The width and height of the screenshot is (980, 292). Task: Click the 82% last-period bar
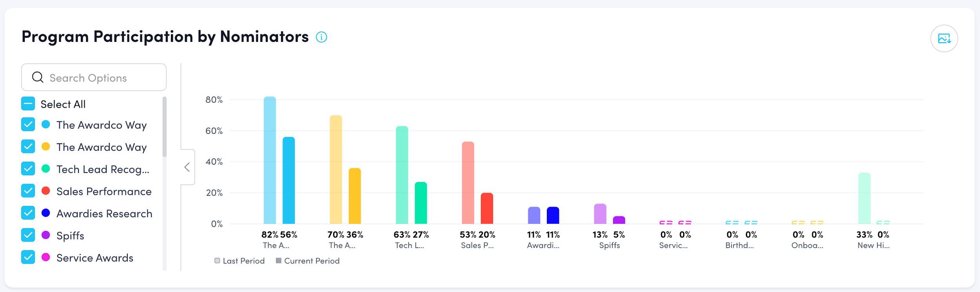[x=270, y=160]
